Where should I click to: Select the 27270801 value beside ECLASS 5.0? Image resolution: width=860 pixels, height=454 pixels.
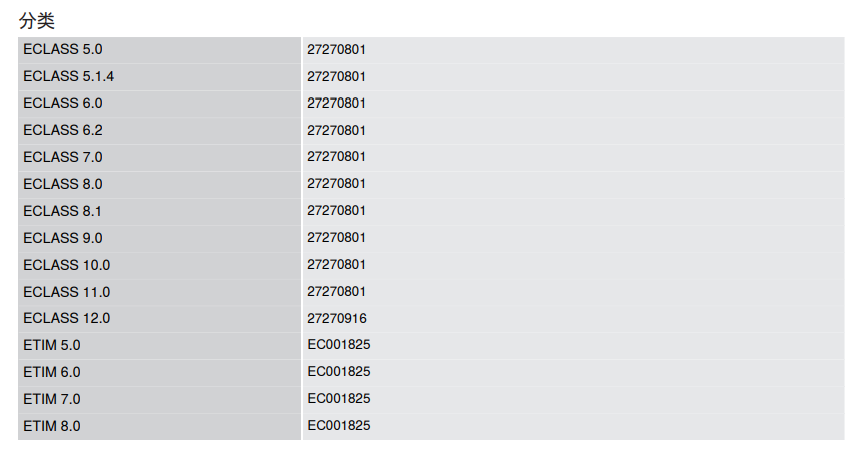click(336, 49)
